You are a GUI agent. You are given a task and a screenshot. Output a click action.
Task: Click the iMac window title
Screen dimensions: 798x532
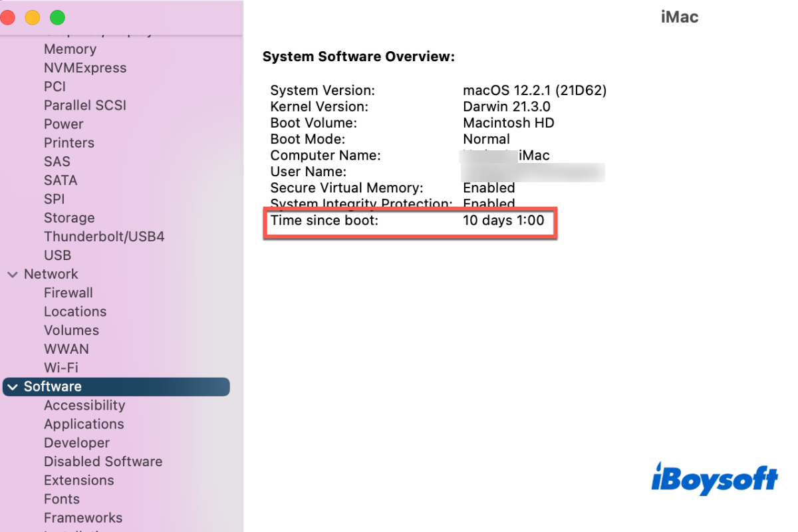pos(680,17)
